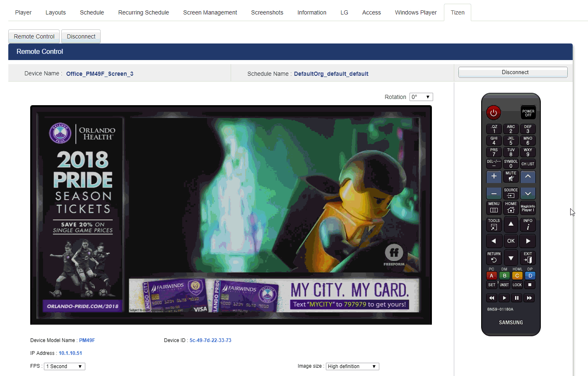This screenshot has width=588, height=376.
Task: Click the INFO key on remote
Action: click(528, 224)
